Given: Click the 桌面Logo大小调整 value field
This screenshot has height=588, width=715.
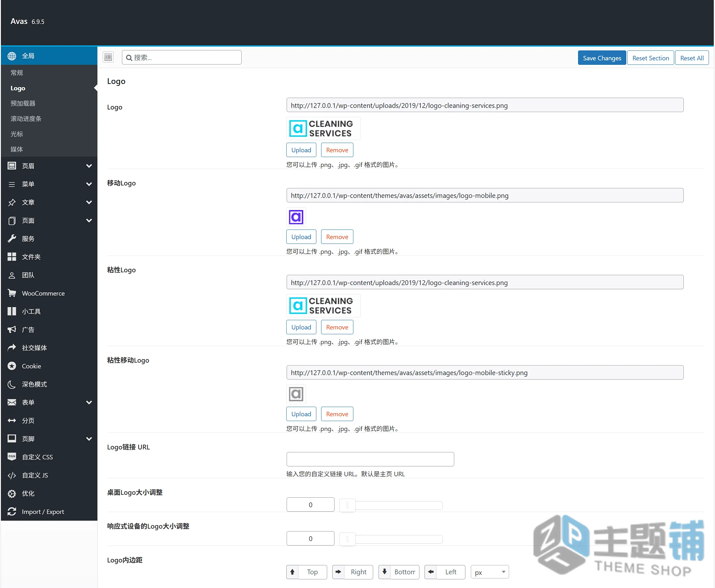Looking at the screenshot, I should [x=310, y=505].
